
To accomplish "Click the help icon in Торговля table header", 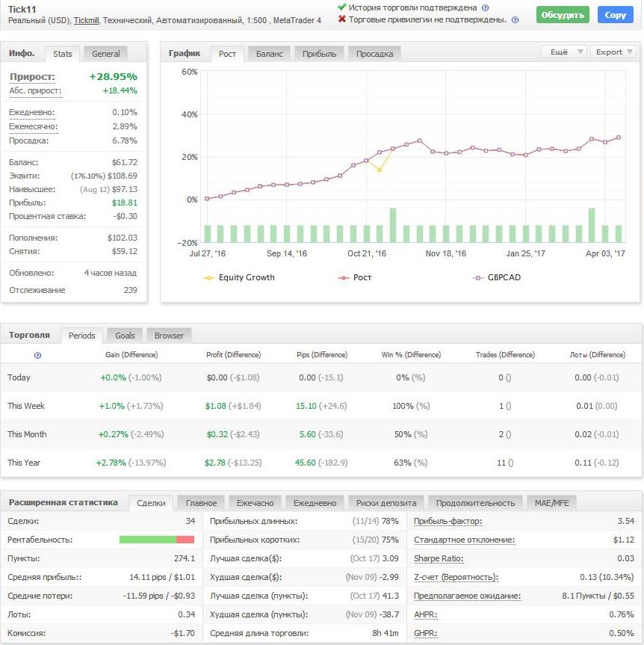I will [37, 355].
